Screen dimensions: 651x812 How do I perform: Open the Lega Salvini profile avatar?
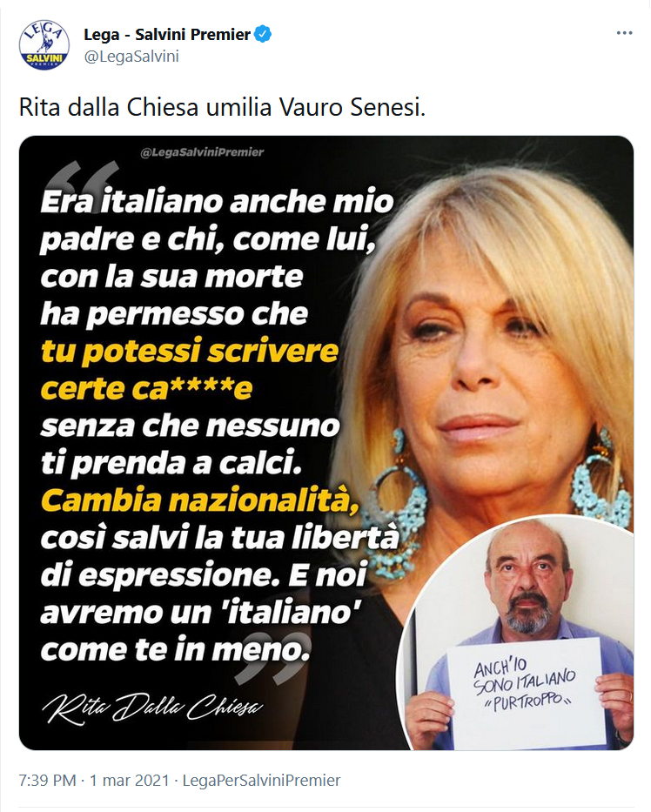coord(44,45)
